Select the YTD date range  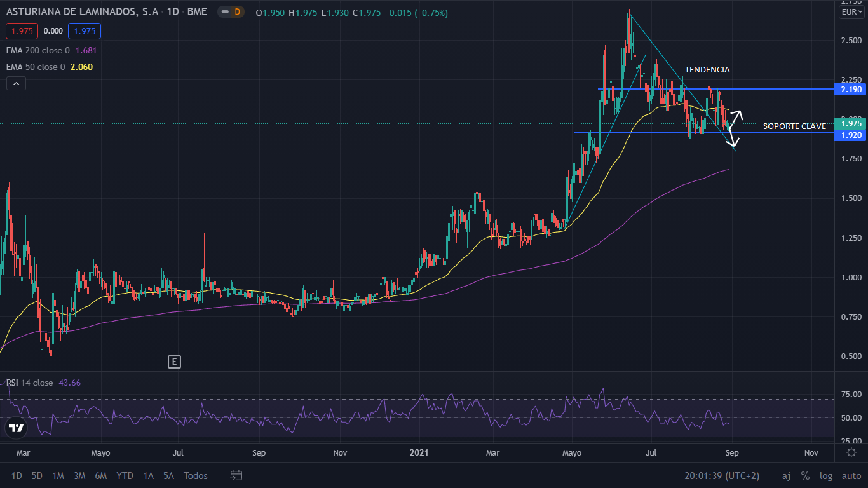tap(125, 476)
